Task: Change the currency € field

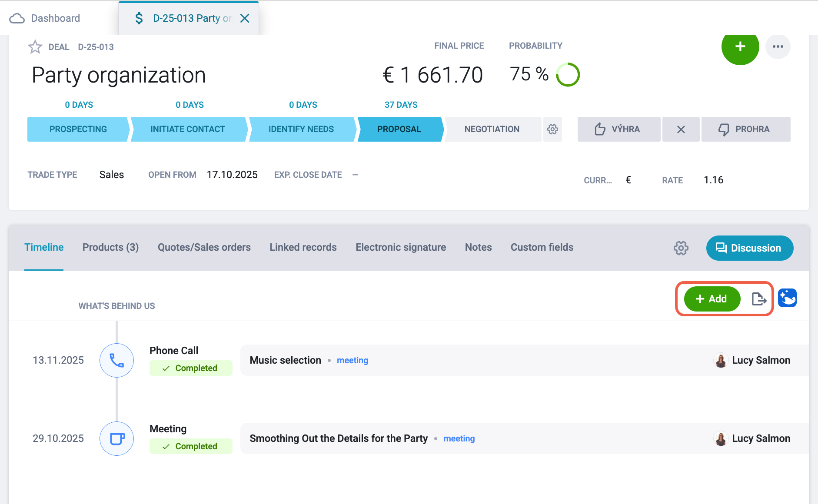Action: tap(628, 180)
